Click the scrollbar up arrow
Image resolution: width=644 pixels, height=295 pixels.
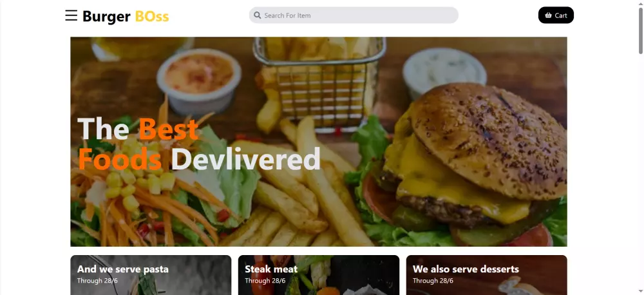640,3
